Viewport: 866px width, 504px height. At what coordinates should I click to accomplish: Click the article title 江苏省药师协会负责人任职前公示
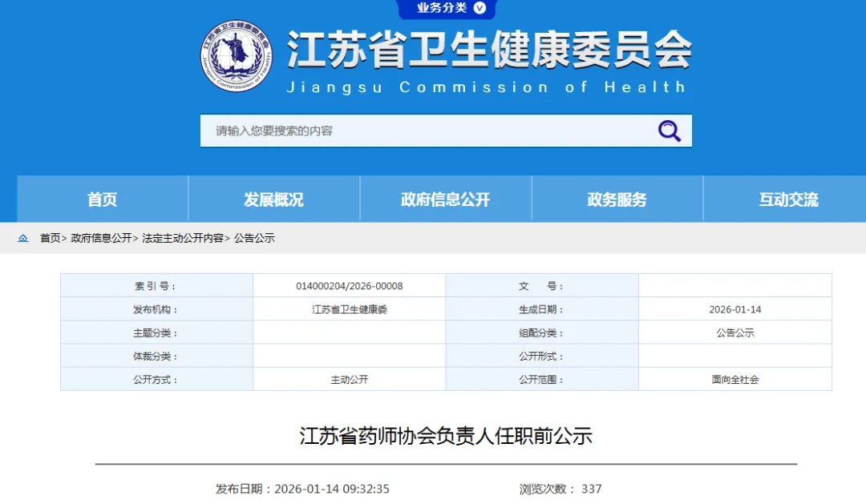tap(446, 436)
